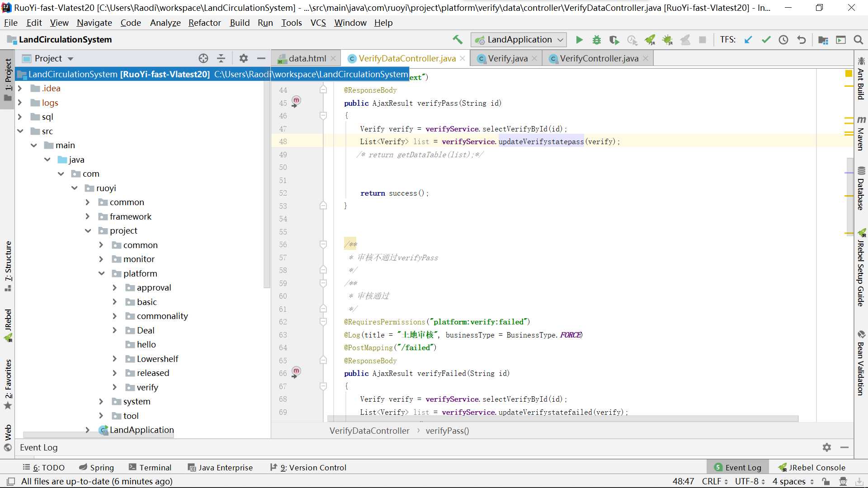Open the Navigate menu
This screenshot has width=868, height=488.
coord(94,23)
